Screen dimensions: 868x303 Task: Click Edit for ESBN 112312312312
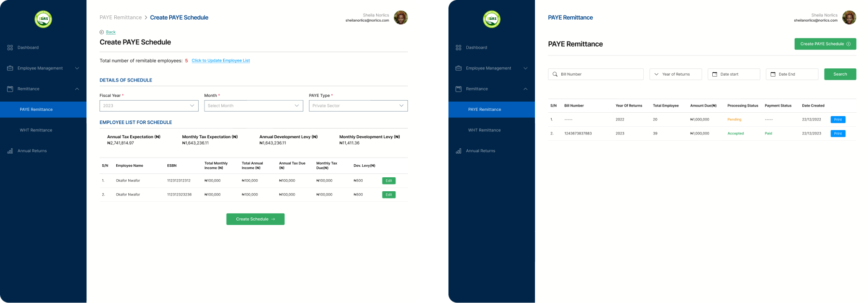click(x=389, y=181)
